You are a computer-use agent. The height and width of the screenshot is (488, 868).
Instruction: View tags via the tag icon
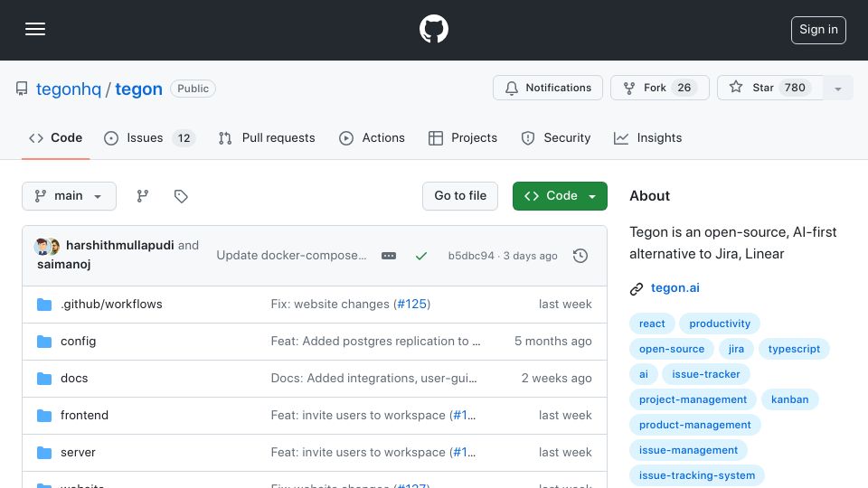pyautogui.click(x=181, y=196)
